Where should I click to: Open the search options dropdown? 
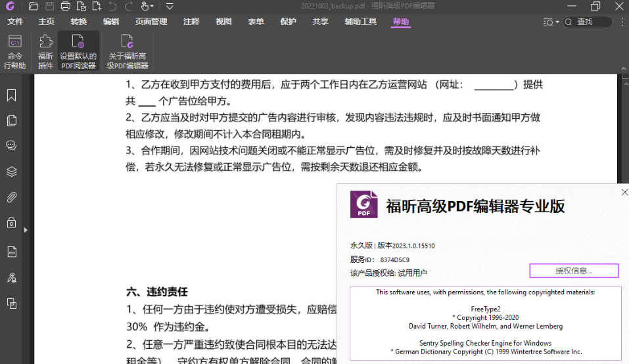tap(551, 22)
